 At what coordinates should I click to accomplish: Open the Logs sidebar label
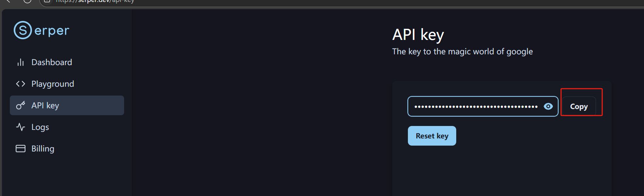(40, 127)
